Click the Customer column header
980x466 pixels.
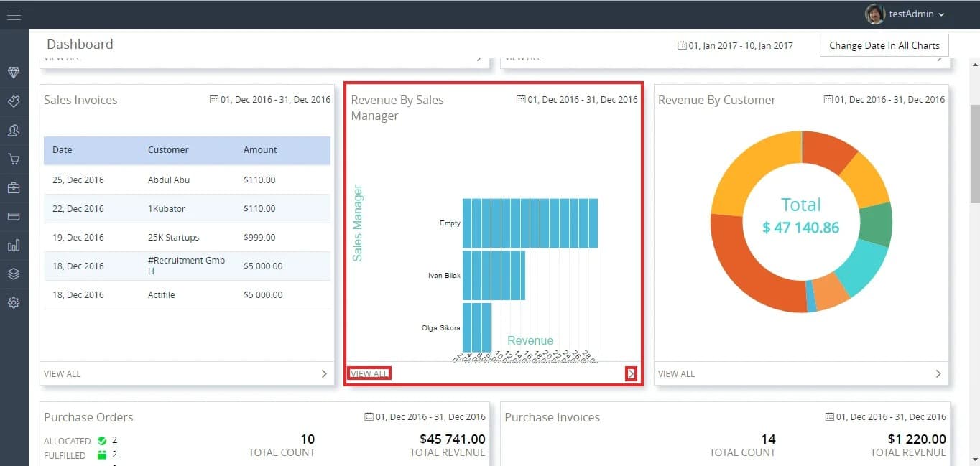(168, 150)
